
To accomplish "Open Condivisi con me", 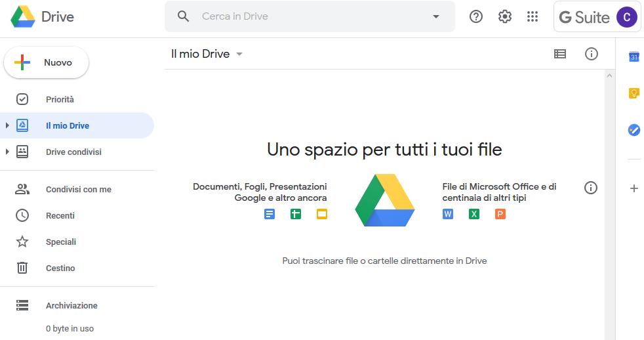I will click(x=77, y=189).
